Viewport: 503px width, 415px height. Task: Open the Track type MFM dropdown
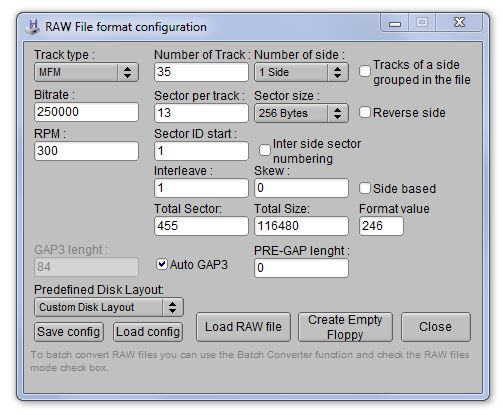pos(86,72)
